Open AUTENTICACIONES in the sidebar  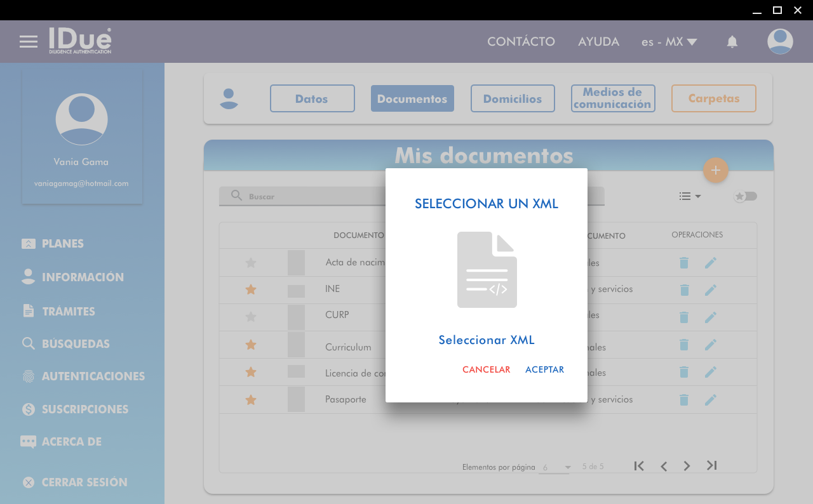click(x=93, y=376)
